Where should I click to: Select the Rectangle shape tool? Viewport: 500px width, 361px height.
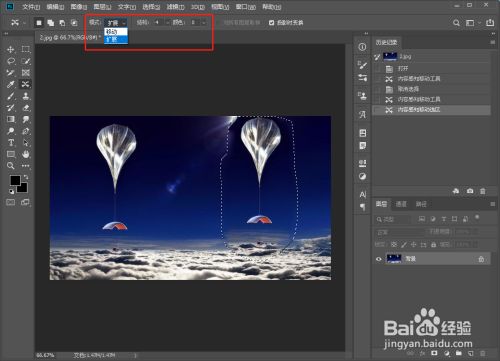pos(11,154)
